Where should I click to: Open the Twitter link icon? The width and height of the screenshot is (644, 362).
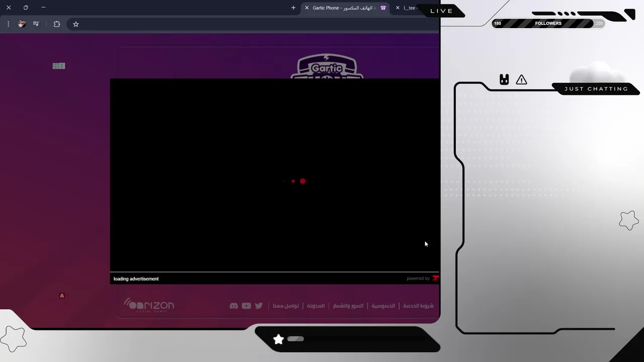259,306
